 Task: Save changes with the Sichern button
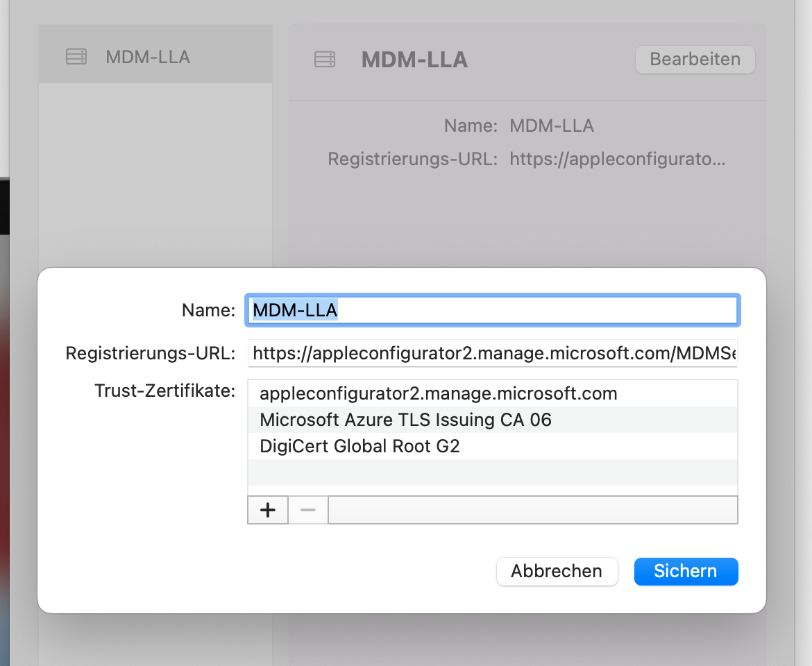point(686,572)
